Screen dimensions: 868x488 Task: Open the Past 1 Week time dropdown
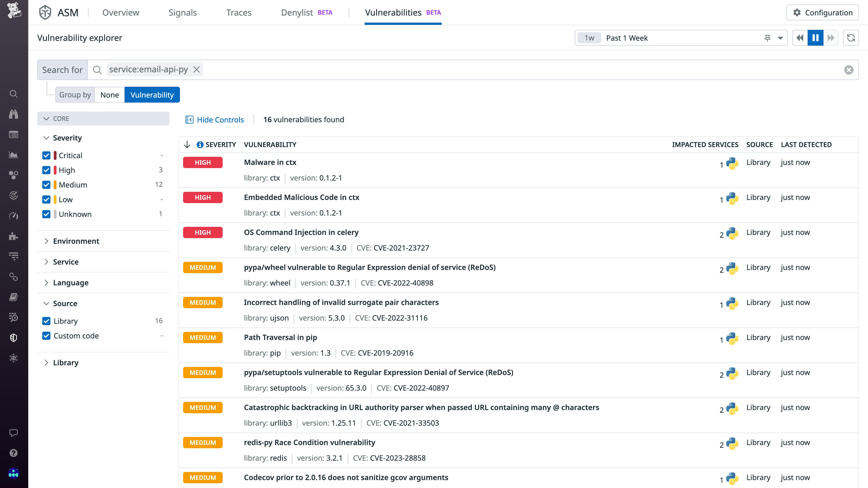[780, 38]
